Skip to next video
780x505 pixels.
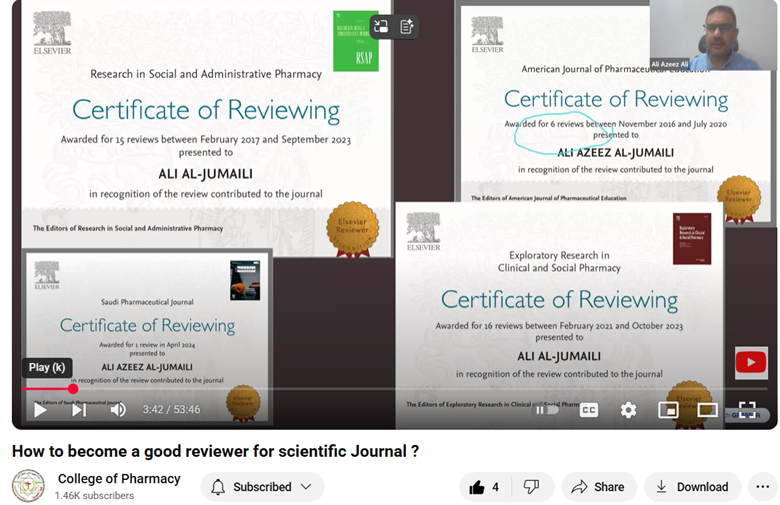[x=79, y=410]
